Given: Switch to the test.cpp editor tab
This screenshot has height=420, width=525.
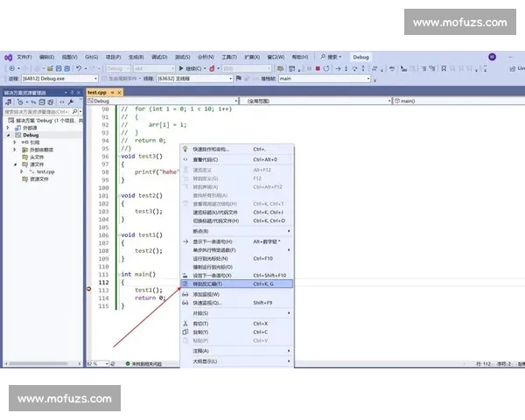Looking at the screenshot, I should [x=96, y=92].
